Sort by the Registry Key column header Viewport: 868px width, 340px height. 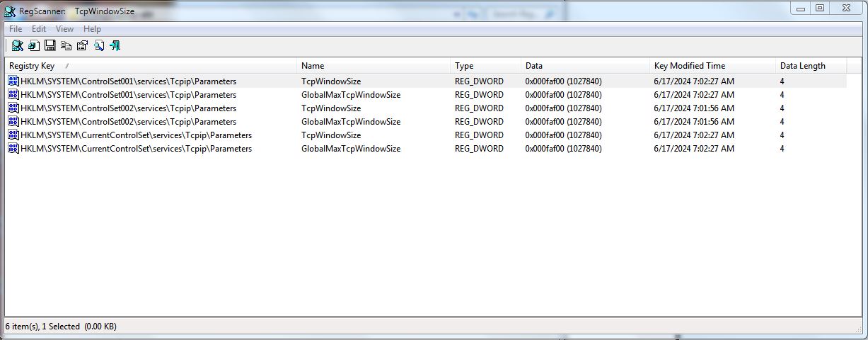[32, 66]
